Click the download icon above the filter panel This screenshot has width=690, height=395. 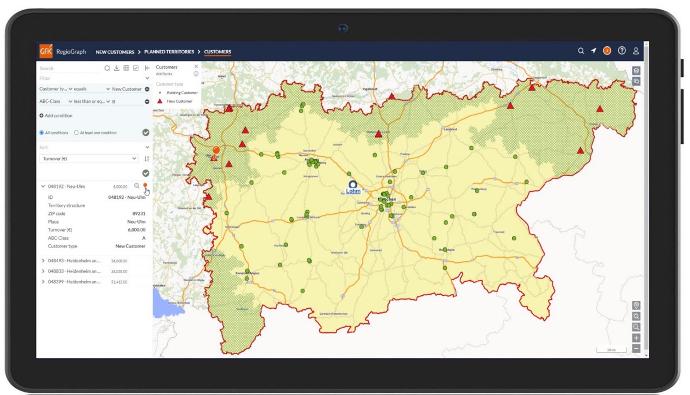click(x=117, y=68)
